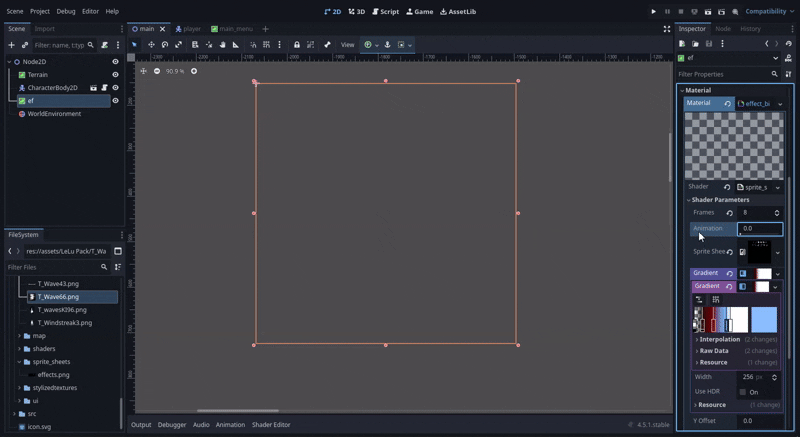The width and height of the screenshot is (800, 437).
Task: Open the Shader Editor bottom panel
Action: (x=271, y=425)
